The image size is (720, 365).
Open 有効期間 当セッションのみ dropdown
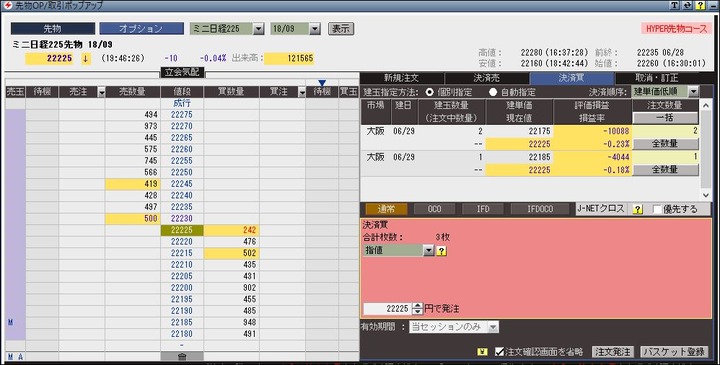point(493,327)
